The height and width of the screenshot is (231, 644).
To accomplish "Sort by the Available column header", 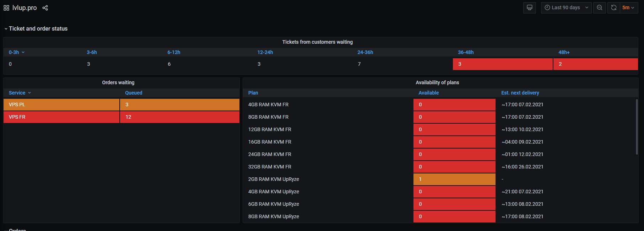I will 428,93.
